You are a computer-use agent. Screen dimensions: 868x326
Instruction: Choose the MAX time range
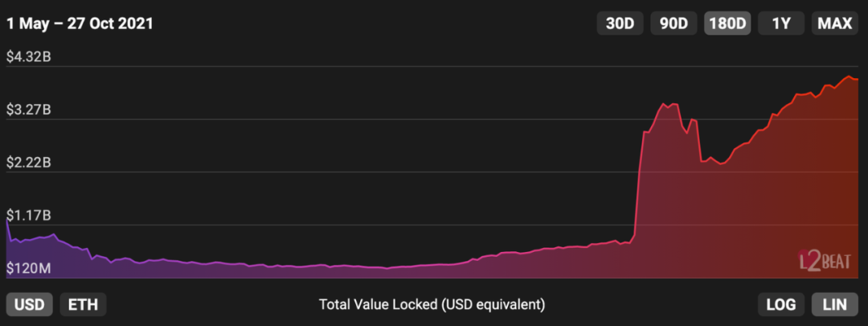(835, 23)
